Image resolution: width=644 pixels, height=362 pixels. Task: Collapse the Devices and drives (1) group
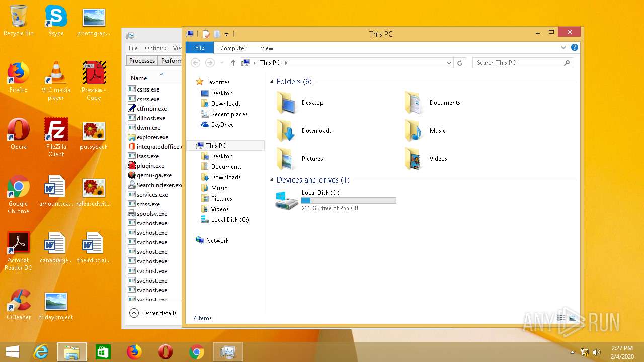pos(272,180)
